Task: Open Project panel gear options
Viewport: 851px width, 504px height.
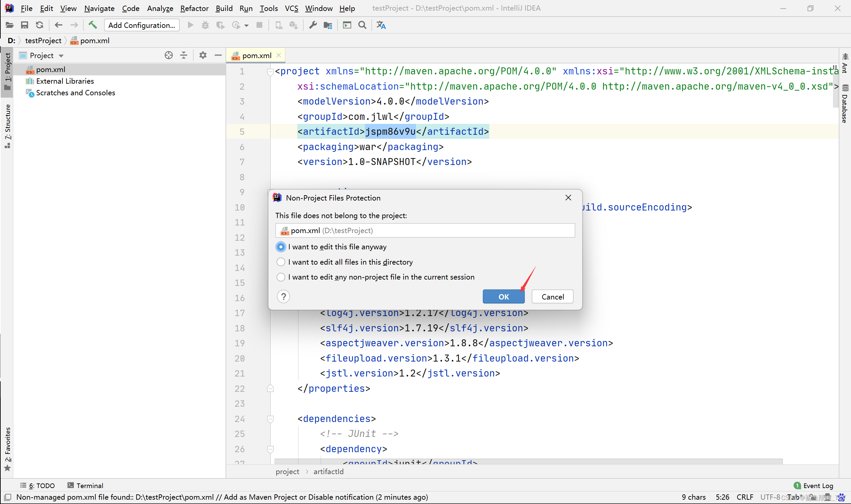Action: pyautogui.click(x=203, y=55)
